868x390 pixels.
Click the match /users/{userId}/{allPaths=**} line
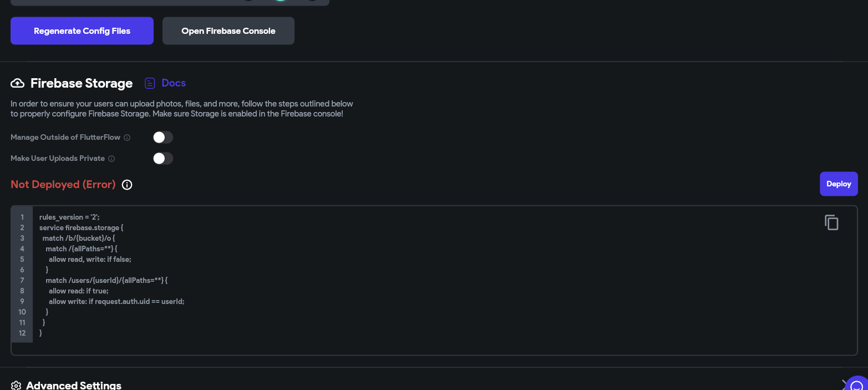click(106, 280)
